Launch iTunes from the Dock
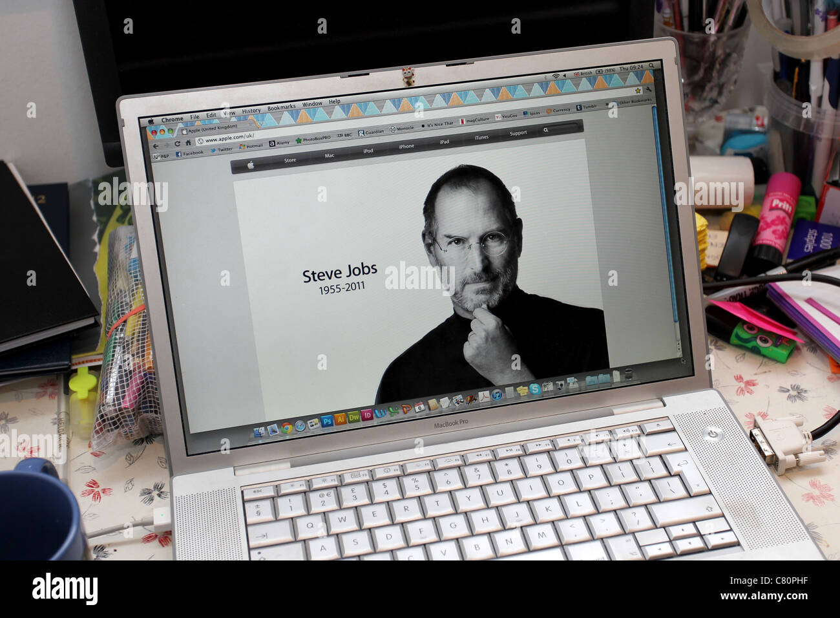Image resolution: width=840 pixels, height=618 pixels. pyautogui.click(x=497, y=394)
